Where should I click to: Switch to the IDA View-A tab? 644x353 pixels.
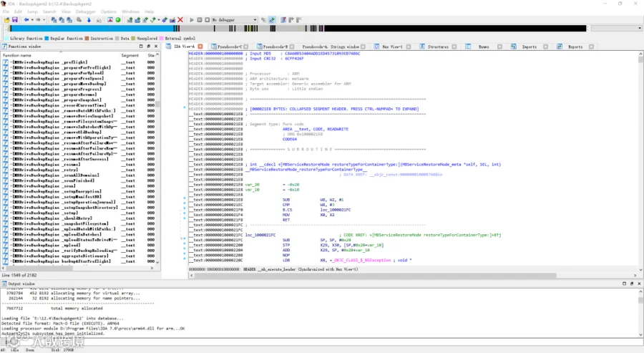point(184,47)
